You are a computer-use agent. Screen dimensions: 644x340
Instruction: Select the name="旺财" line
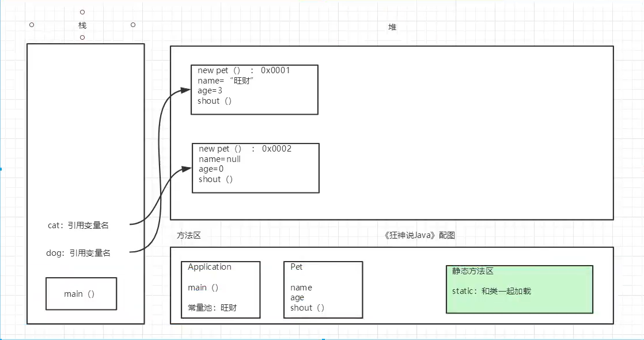(226, 81)
